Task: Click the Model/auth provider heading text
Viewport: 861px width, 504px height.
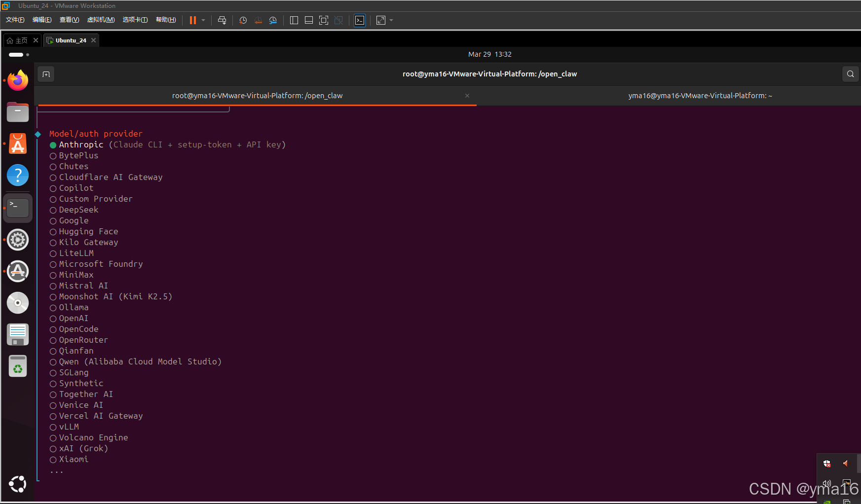Action: click(96, 134)
